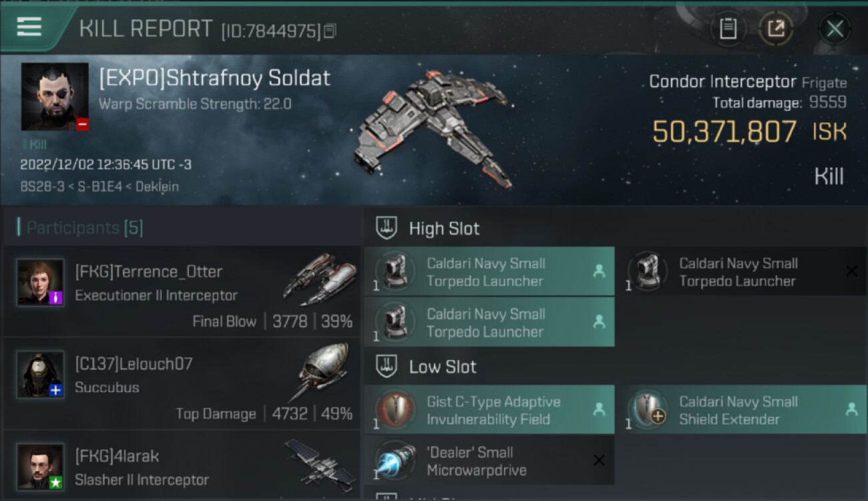Open the clipboard icon in header
868x501 pixels.
point(728,29)
